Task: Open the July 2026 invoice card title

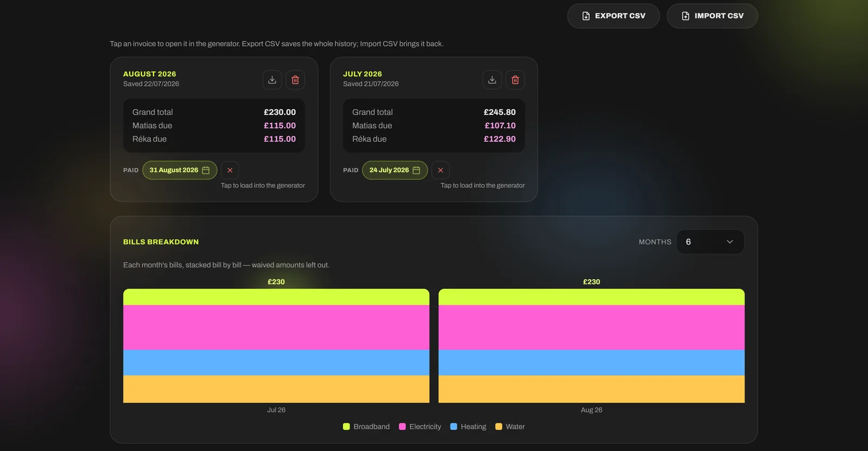Action: pos(362,74)
